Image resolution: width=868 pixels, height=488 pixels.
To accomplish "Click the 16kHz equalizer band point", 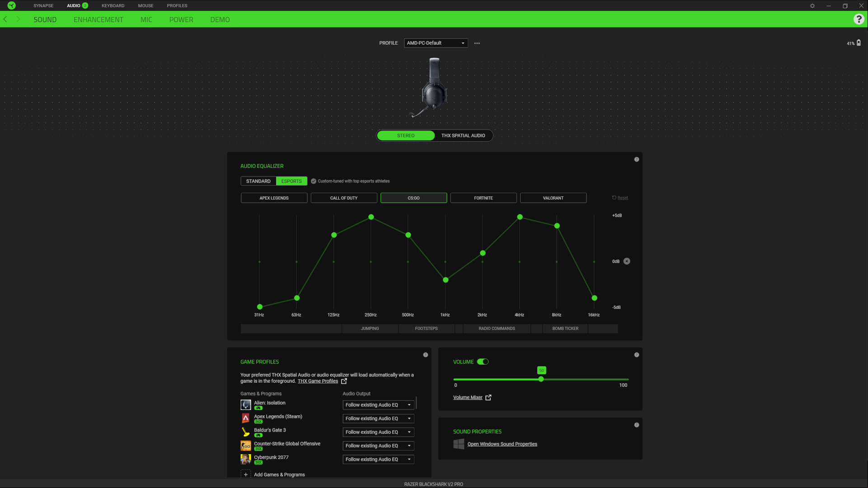I will (594, 298).
